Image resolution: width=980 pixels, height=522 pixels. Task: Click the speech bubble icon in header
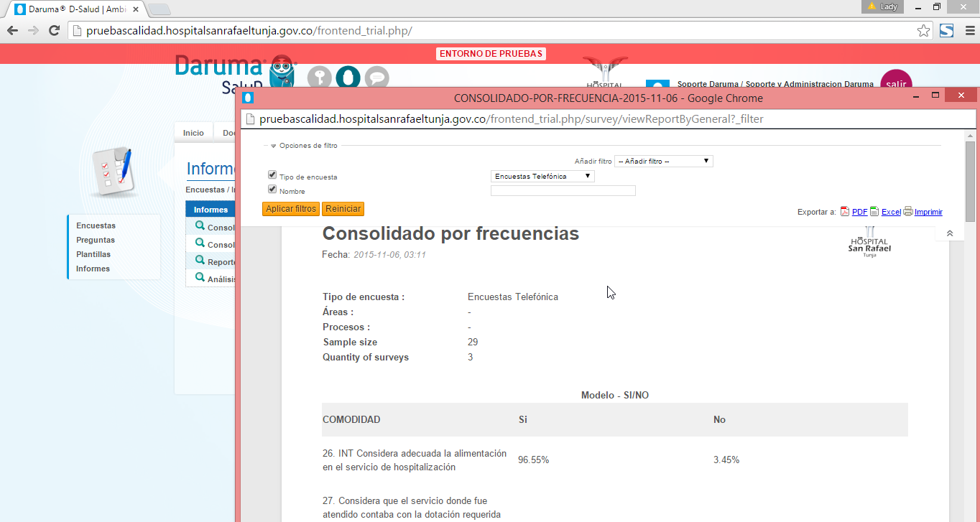[376, 77]
